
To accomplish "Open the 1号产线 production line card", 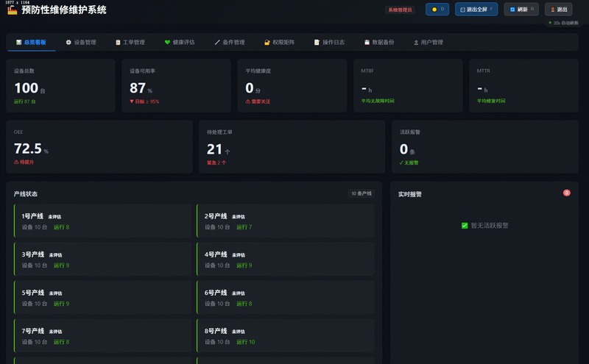I will (102, 221).
